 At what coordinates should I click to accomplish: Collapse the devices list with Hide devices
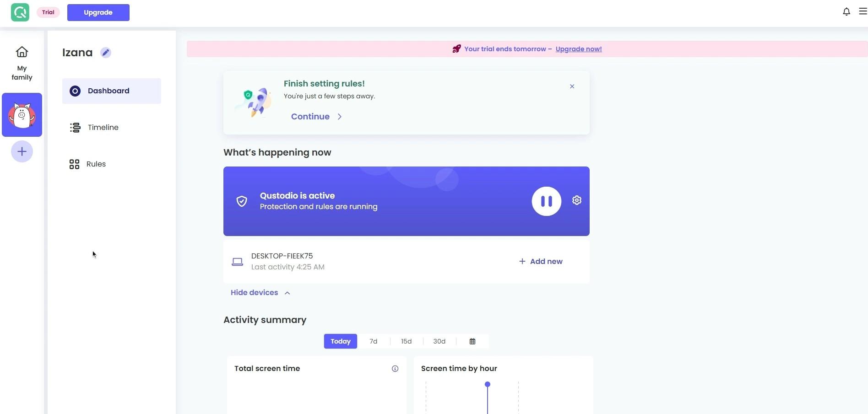[260, 293]
